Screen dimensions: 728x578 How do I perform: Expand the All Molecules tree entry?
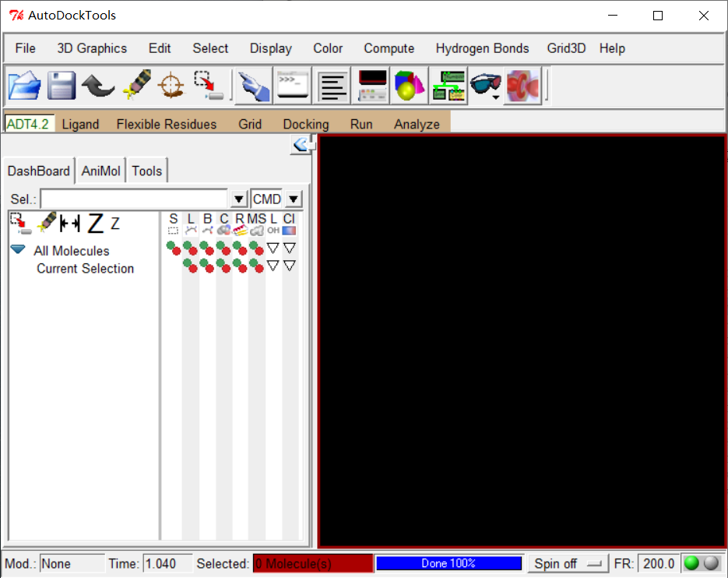pyautogui.click(x=17, y=251)
